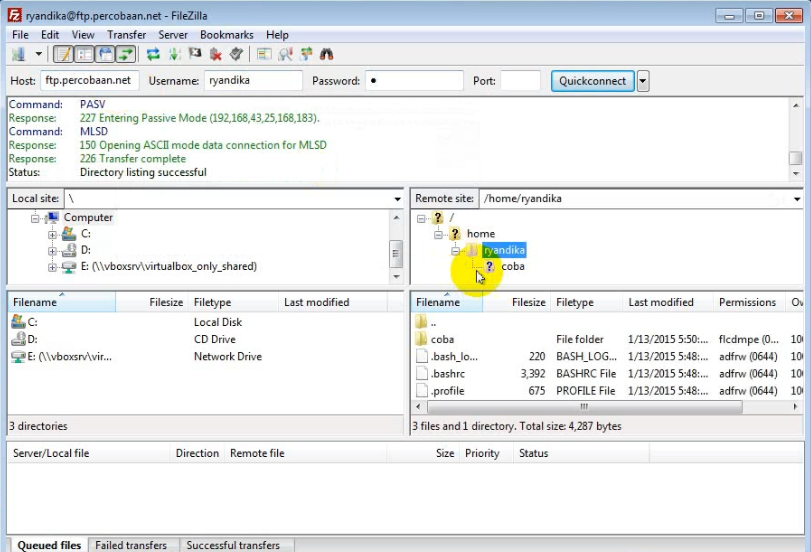Click the remote file list horizontal scrollbar
Screen dimensions: 811x552
tap(585, 407)
